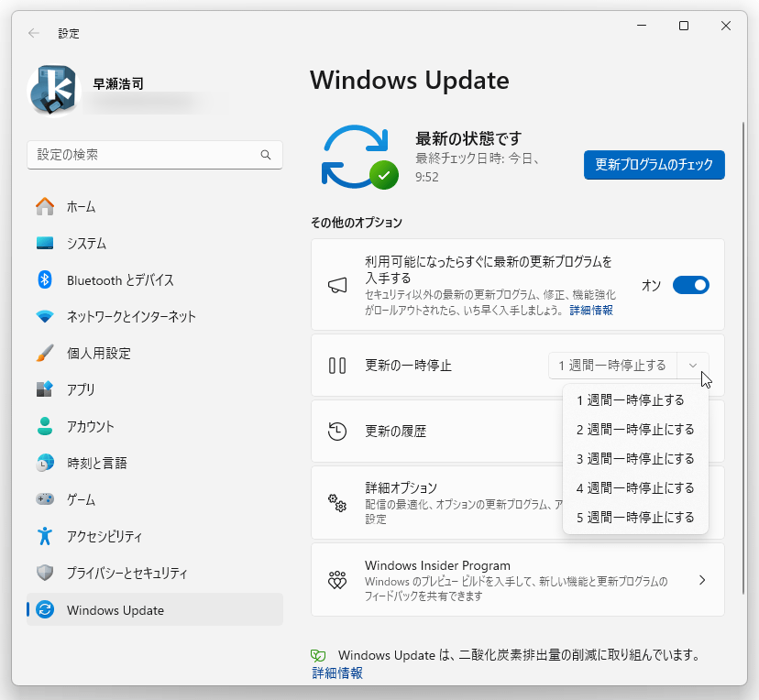Open プライバシーとセキュリティ page
Viewport: 759px width, 700px height.
[155, 573]
